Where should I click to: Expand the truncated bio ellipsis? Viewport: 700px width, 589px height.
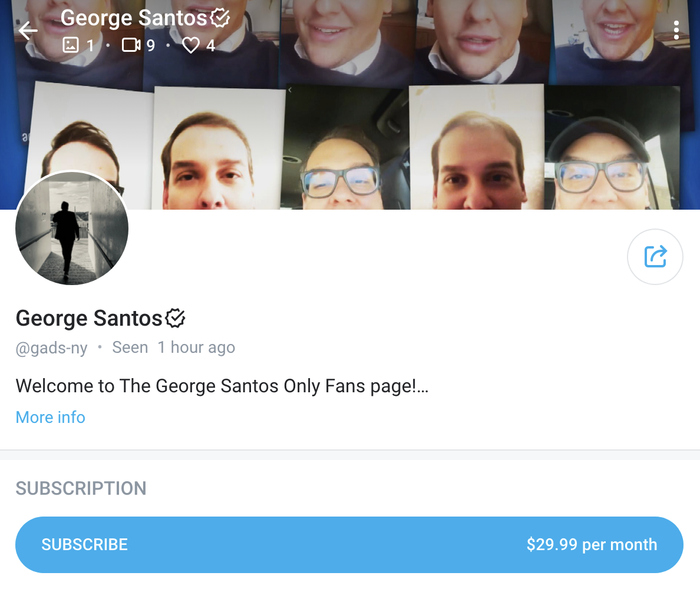(422, 387)
